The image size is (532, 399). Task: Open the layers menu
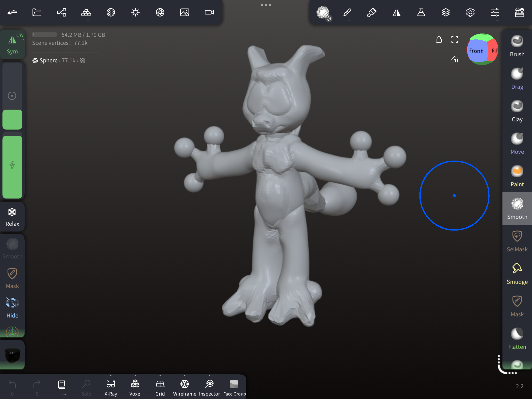446,12
